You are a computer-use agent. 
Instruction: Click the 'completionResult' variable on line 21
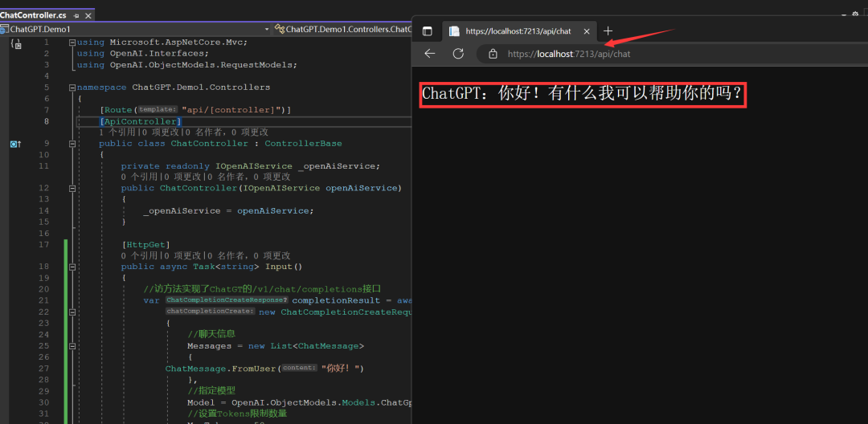click(337, 300)
